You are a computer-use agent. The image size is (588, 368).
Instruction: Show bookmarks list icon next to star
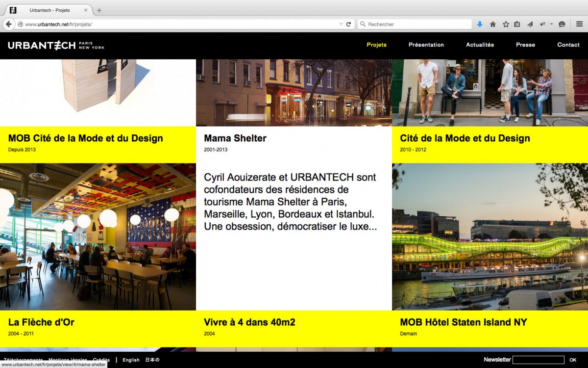(x=517, y=24)
